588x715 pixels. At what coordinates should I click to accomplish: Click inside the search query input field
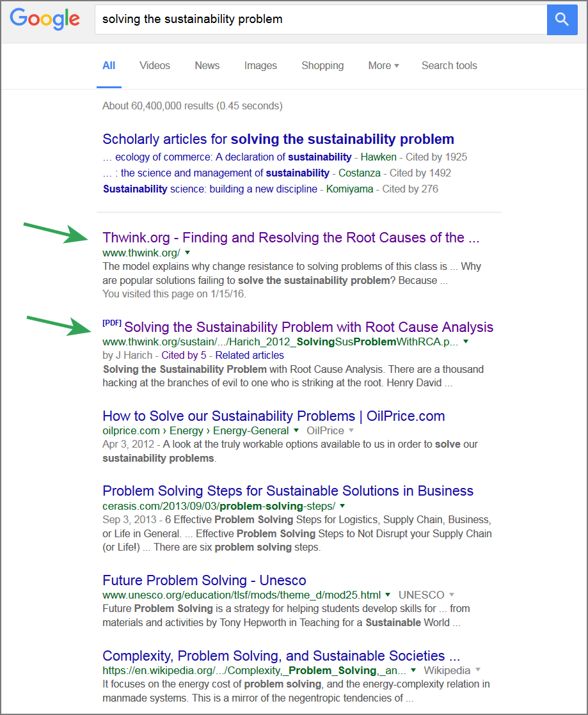[x=320, y=19]
